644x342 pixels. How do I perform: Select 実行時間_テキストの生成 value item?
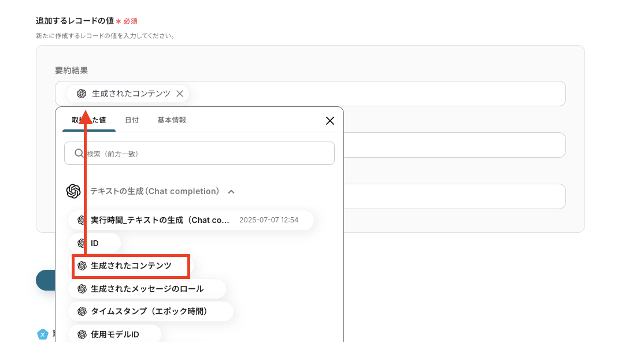[191, 220]
